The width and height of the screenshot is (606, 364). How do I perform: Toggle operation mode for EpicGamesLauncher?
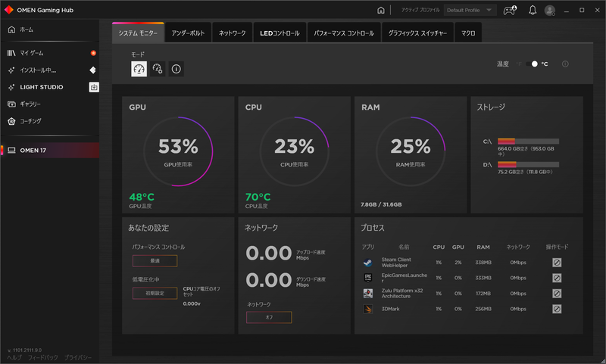557,278
